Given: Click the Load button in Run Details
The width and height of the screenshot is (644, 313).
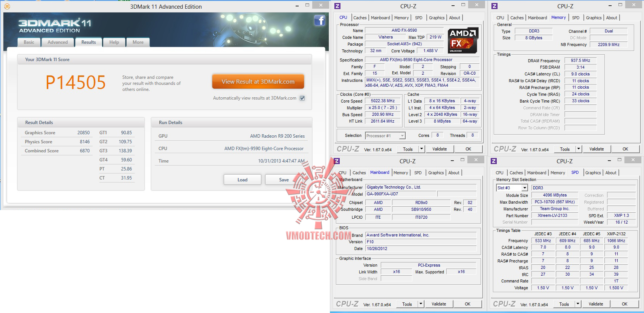Looking at the screenshot, I should coord(242,180).
